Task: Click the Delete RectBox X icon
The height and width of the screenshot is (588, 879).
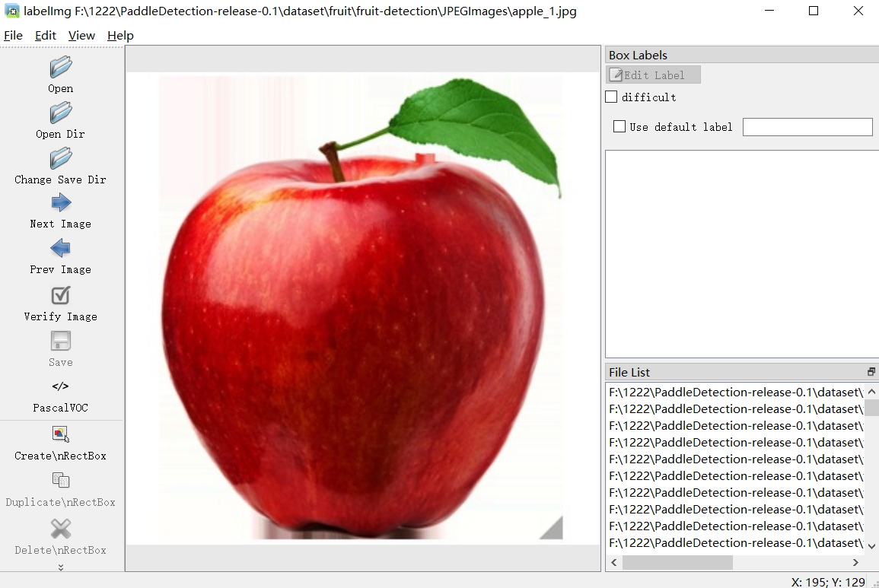Action: tap(61, 528)
